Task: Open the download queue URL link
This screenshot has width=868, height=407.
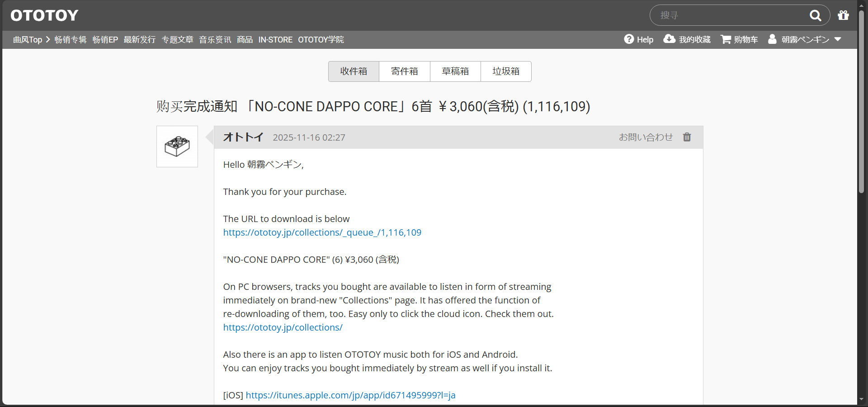Action: (x=322, y=232)
